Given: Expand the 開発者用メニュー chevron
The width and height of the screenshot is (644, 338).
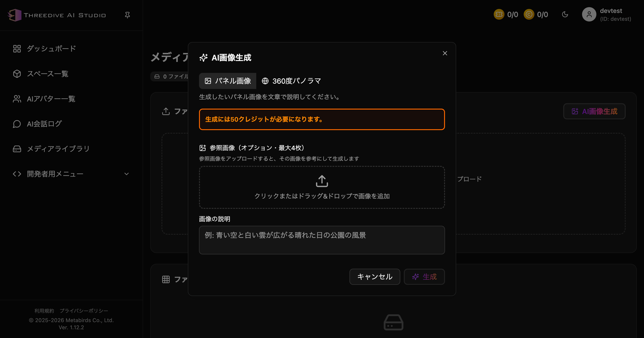Looking at the screenshot, I should coord(127,174).
